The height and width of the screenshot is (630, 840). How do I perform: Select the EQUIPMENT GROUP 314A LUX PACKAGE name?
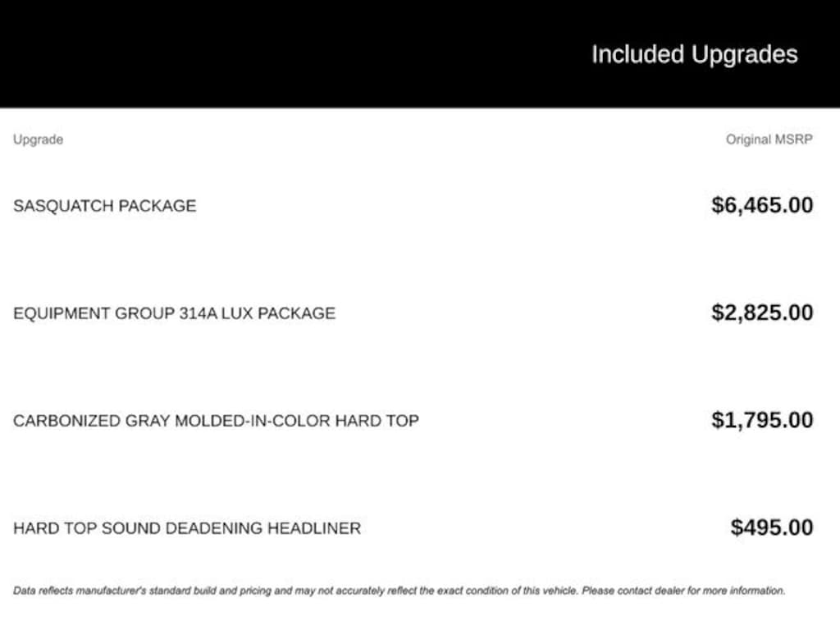174,313
